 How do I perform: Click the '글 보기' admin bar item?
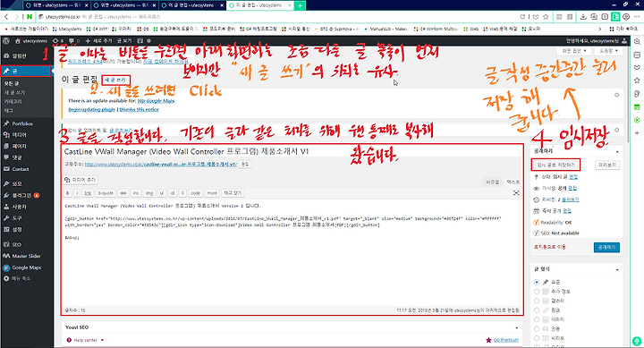(x=124, y=41)
